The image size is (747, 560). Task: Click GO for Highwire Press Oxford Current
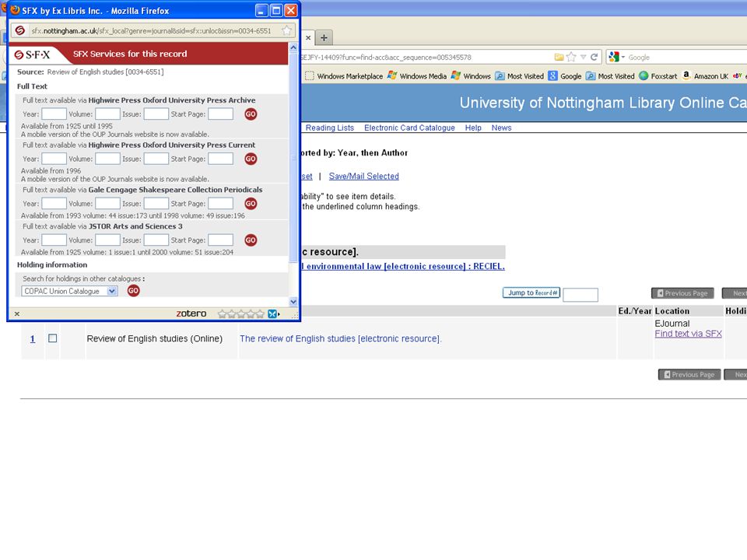pos(251,159)
